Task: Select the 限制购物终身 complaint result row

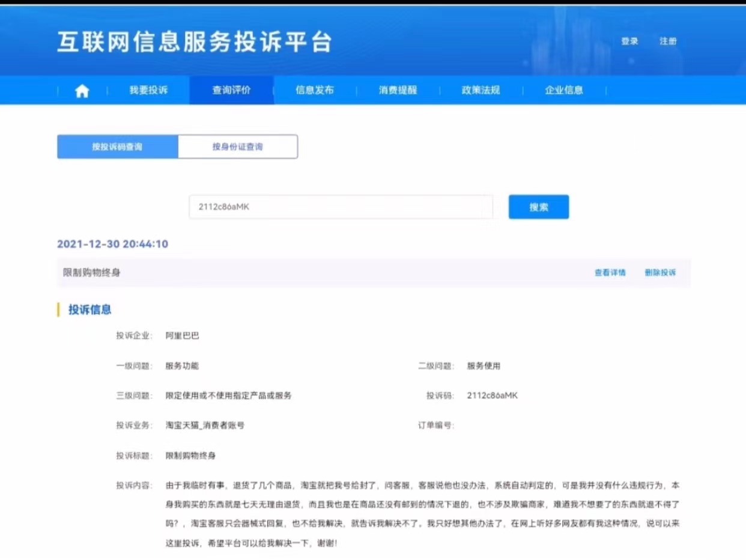Action: tap(92, 273)
